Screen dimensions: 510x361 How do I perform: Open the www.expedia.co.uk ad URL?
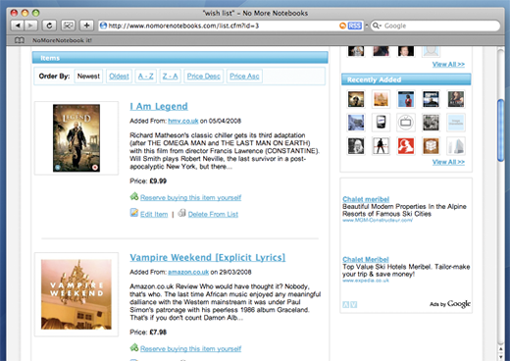click(366, 281)
